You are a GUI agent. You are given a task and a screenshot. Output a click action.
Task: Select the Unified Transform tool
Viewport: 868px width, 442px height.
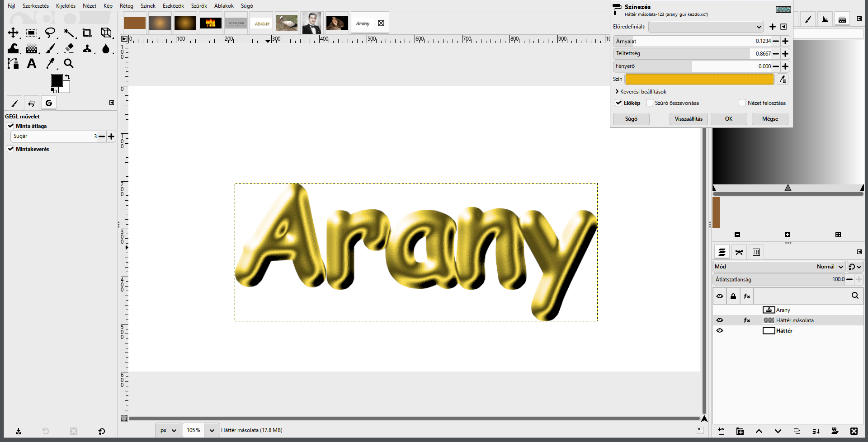106,33
